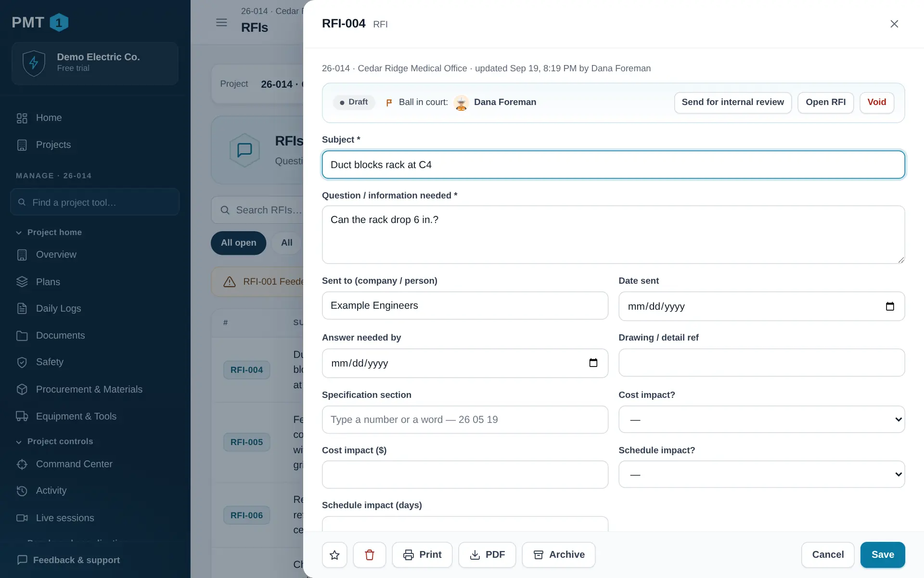924x578 pixels.
Task: Star this RFI as favorite
Action: (x=334, y=555)
